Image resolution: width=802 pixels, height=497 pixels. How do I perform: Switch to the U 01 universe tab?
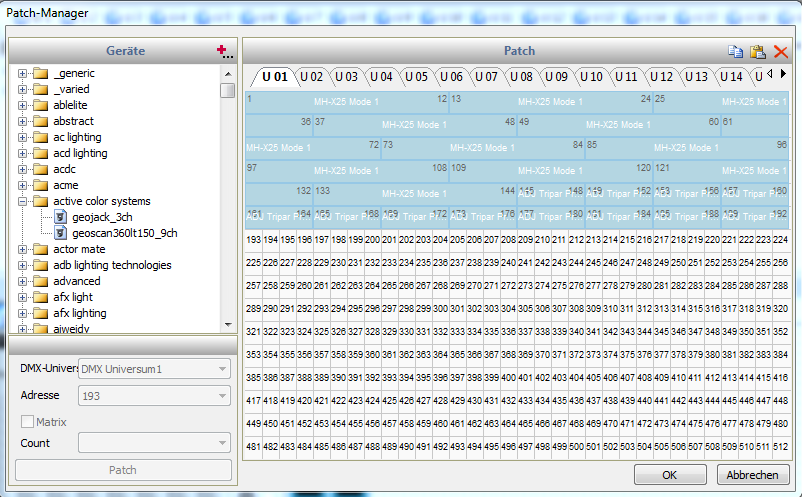click(275, 77)
